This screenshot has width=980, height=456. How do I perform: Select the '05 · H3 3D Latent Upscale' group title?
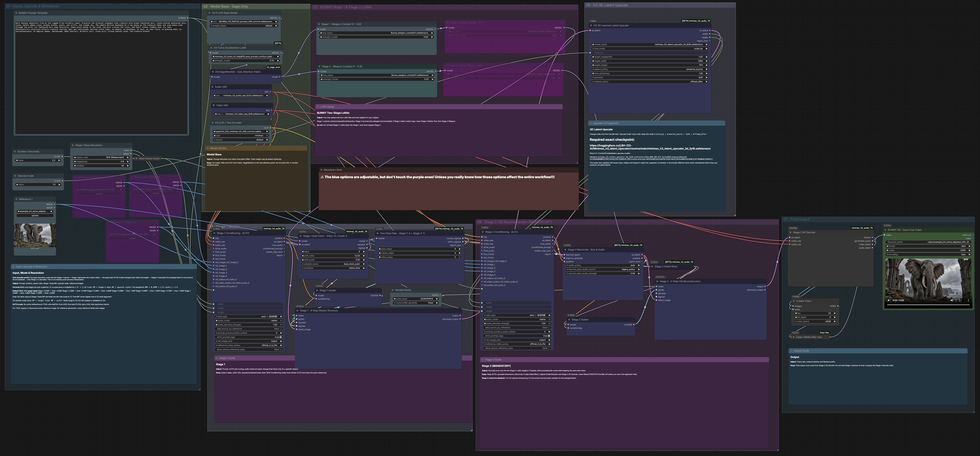607,5
